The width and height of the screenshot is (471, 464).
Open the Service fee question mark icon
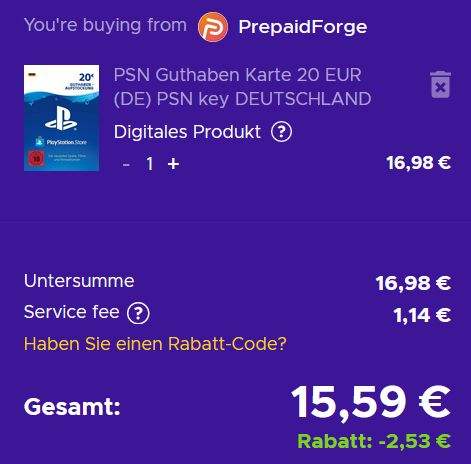(138, 313)
